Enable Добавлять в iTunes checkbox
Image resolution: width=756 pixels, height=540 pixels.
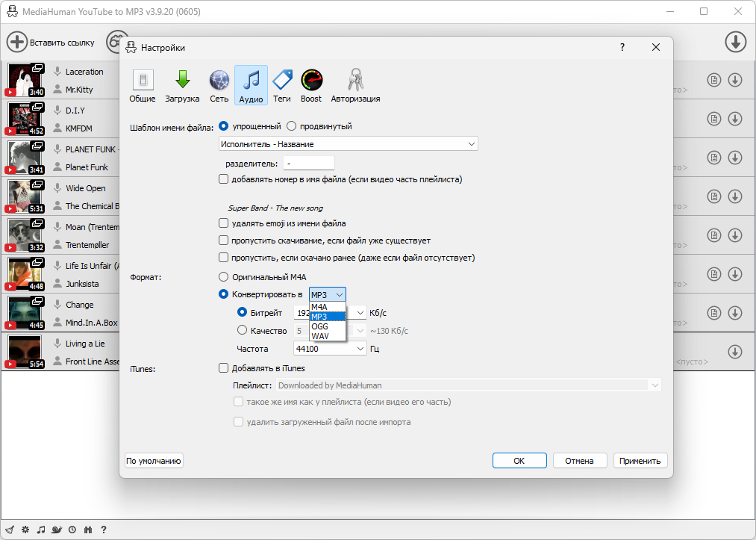[x=223, y=367]
